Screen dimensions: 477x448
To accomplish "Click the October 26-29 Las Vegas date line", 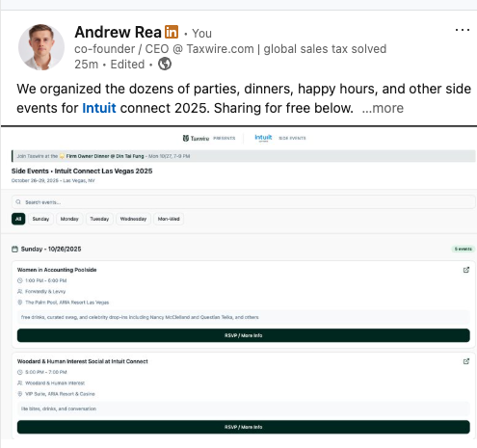I will [53, 180].
